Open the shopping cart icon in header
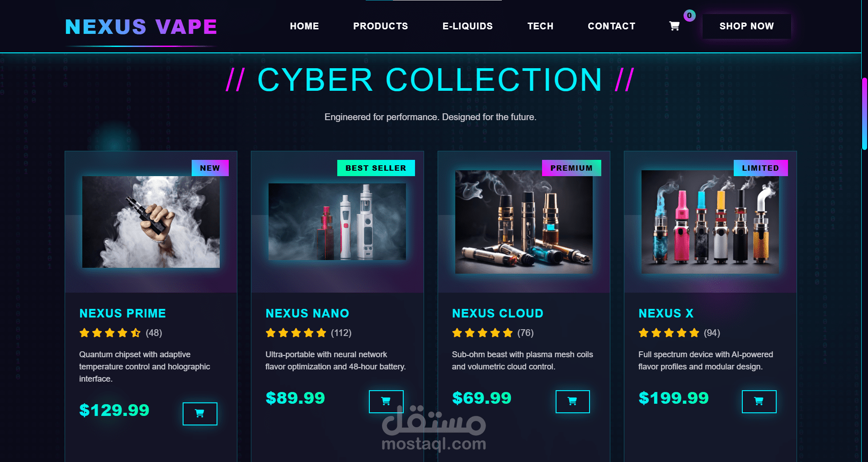Screen dimensions: 868x462 (x=674, y=26)
